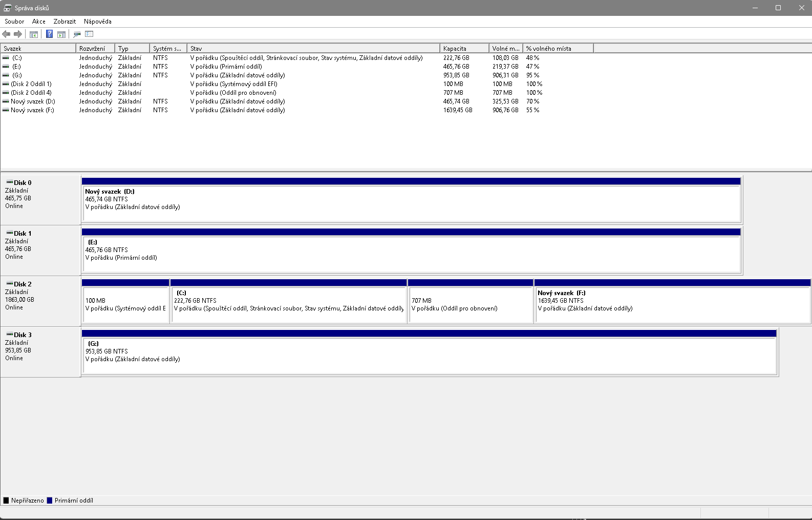The width and height of the screenshot is (812, 520).
Task: Click the 70 % free percentage cell
Action: (532, 101)
